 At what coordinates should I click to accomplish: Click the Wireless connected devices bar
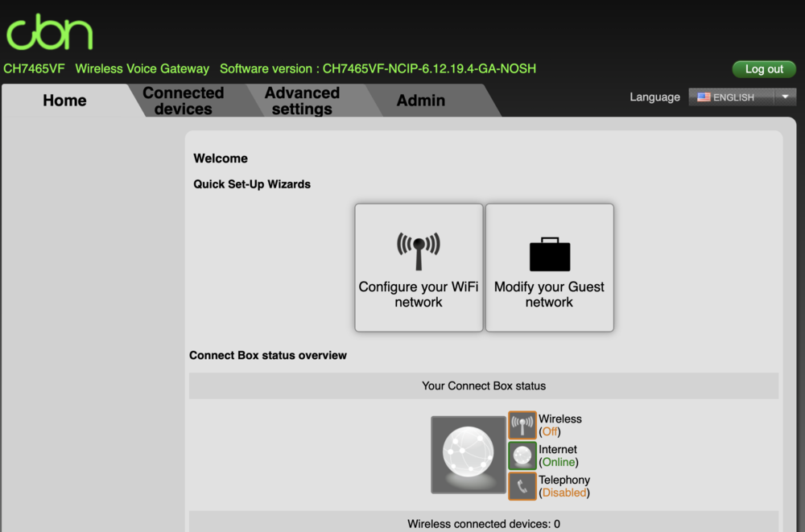tap(484, 523)
